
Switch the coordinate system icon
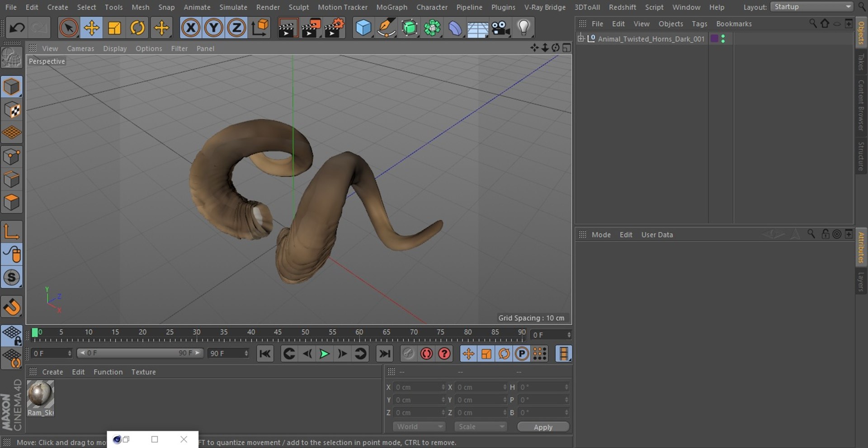pyautogui.click(x=260, y=28)
